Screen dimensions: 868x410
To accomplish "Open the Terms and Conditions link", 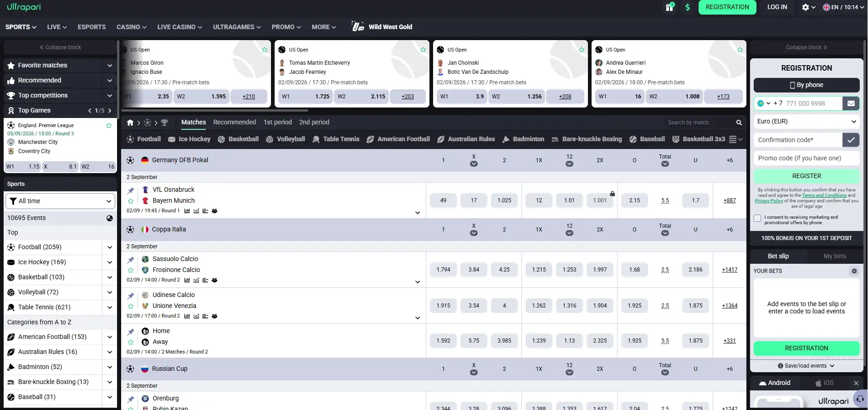I will (x=824, y=195).
